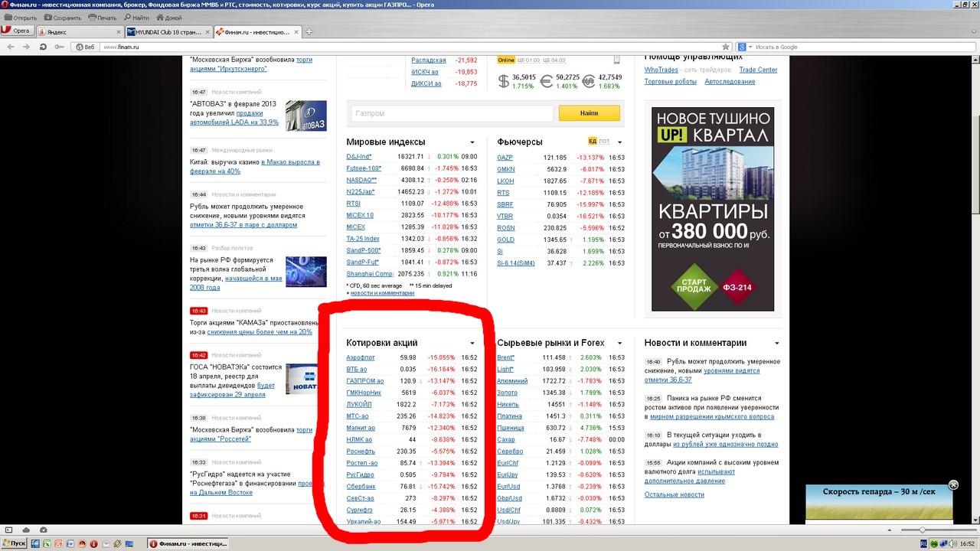Image resolution: width=980 pixels, height=551 pixels.
Task: Open a new tab with the plus button
Action: (309, 32)
